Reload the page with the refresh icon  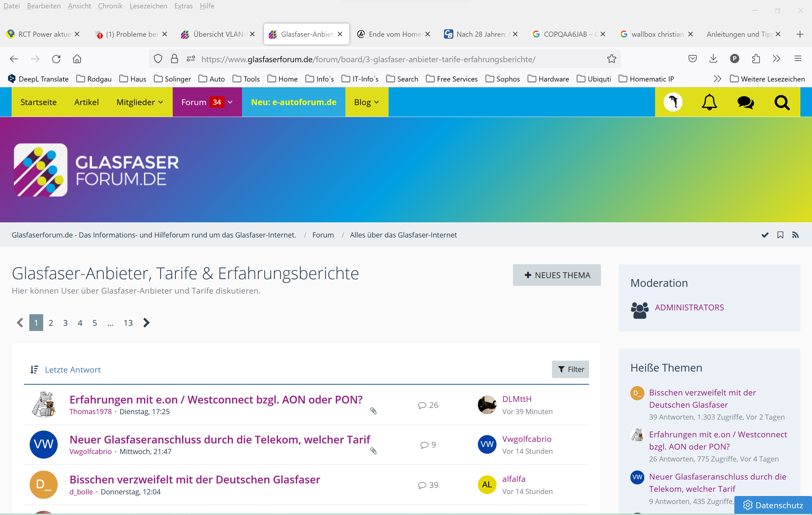coord(56,59)
